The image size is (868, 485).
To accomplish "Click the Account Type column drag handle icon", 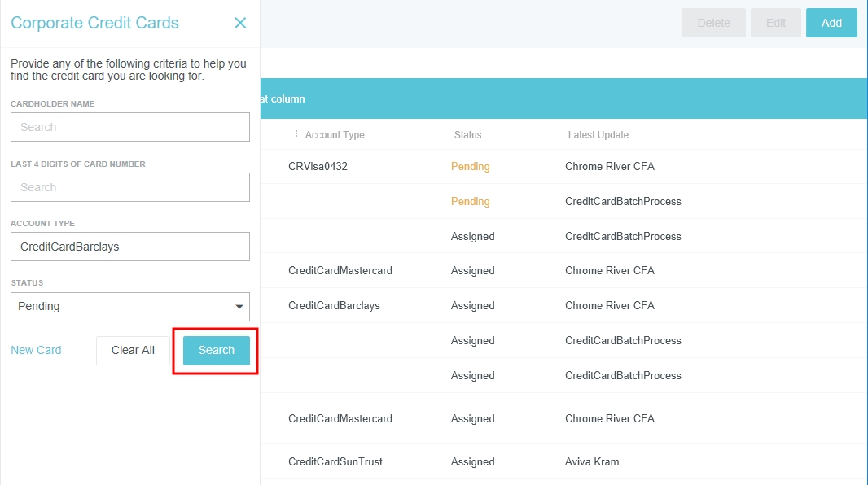I will [296, 134].
